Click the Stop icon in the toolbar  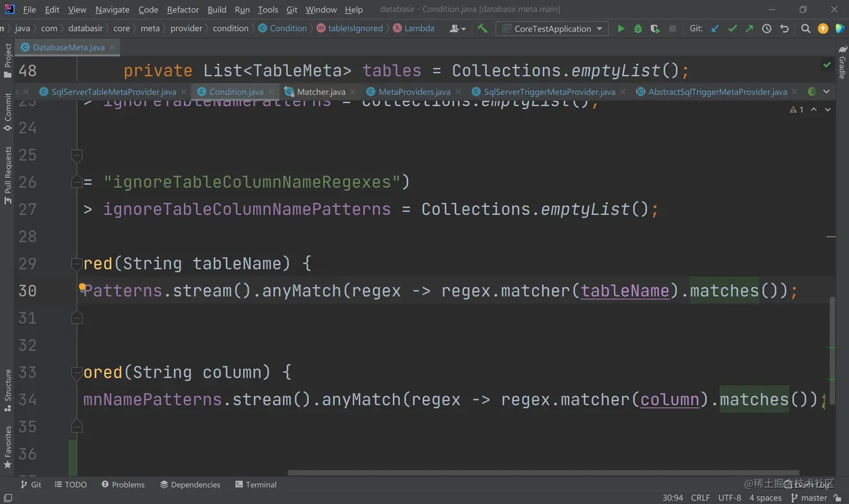pyautogui.click(x=672, y=29)
